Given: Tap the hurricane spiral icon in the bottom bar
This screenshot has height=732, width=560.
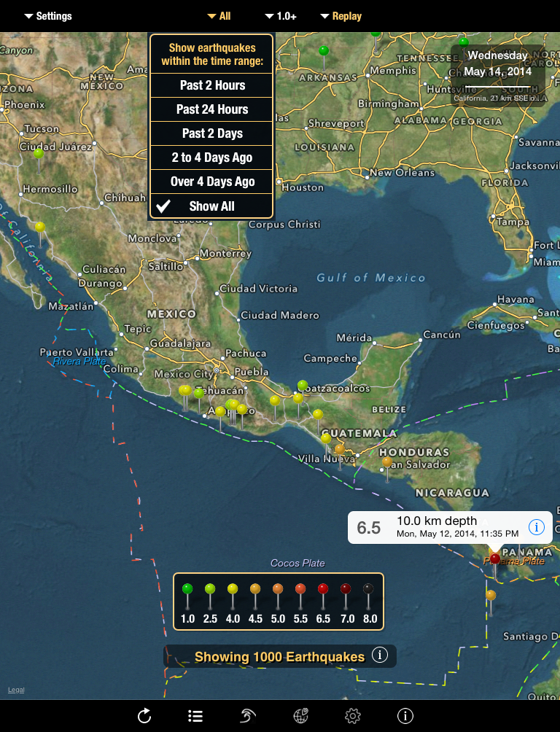Looking at the screenshot, I should click(x=247, y=716).
